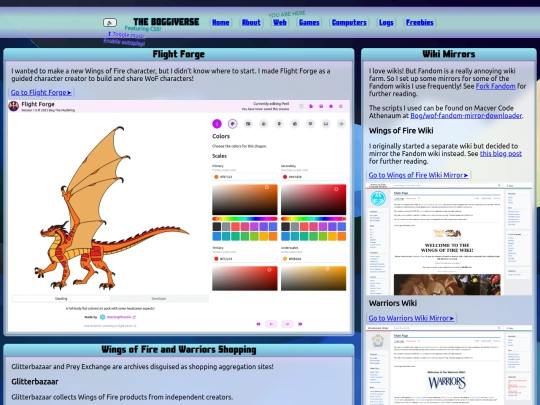
Task: Open the Web nav item
Action: click(280, 23)
